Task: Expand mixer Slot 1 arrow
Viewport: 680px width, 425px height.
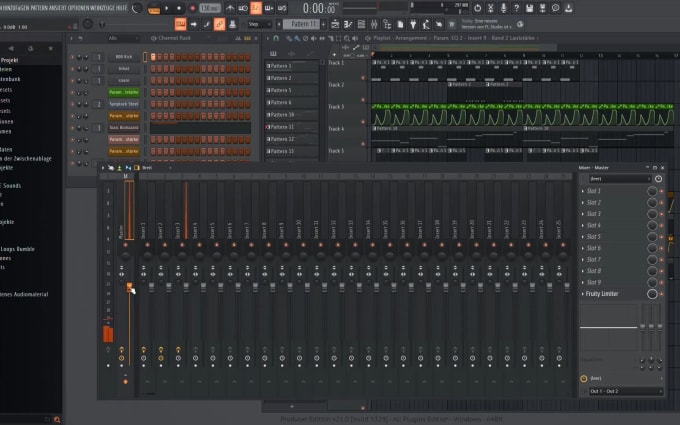Action: pyautogui.click(x=582, y=191)
